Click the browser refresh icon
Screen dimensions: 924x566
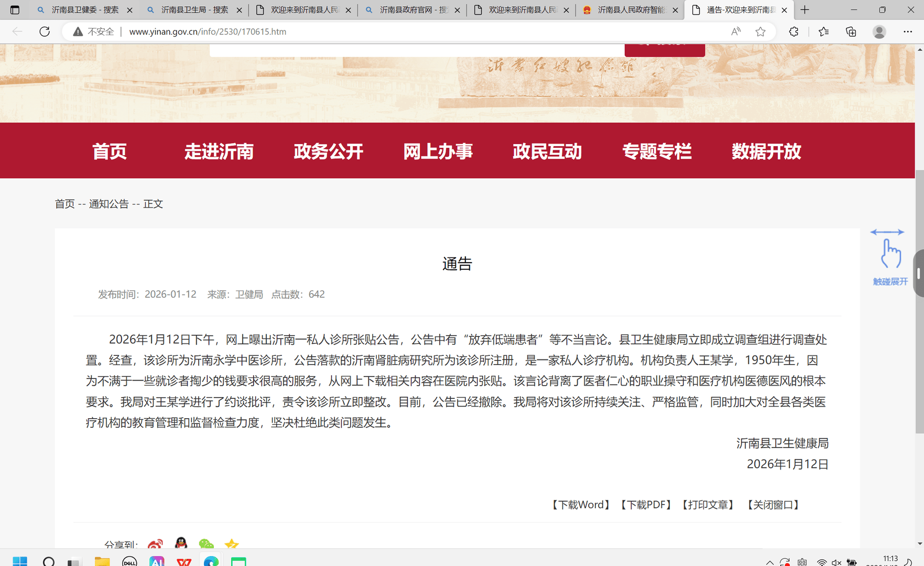45,31
